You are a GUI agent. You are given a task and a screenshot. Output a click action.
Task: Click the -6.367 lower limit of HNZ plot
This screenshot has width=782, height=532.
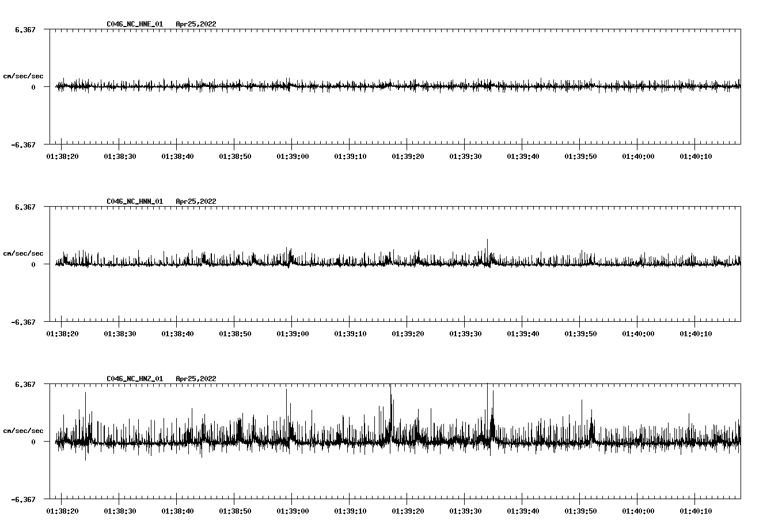click(23, 499)
